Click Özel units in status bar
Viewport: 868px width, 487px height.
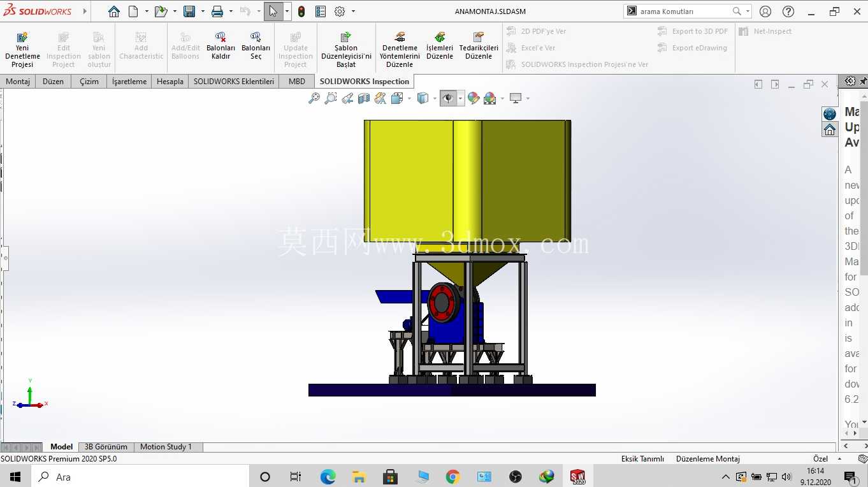[820, 459]
